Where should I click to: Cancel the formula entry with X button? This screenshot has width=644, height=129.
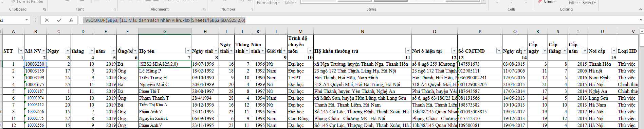click(47, 20)
